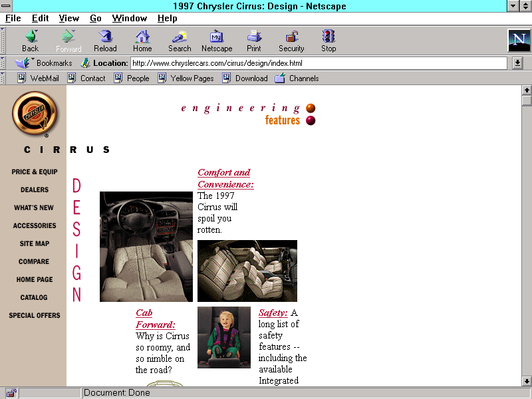
Task: Go to Home using toolbar icon
Action: point(142,37)
